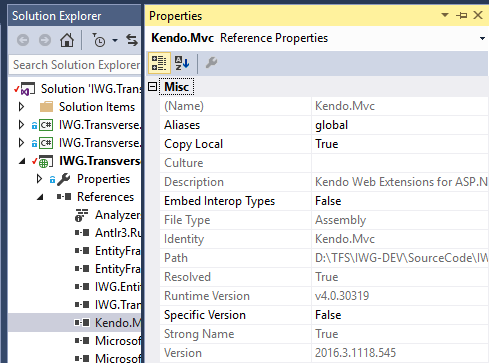Click the Specific Version property label
Screen dimensions: 489x363
pyautogui.click(x=205, y=315)
